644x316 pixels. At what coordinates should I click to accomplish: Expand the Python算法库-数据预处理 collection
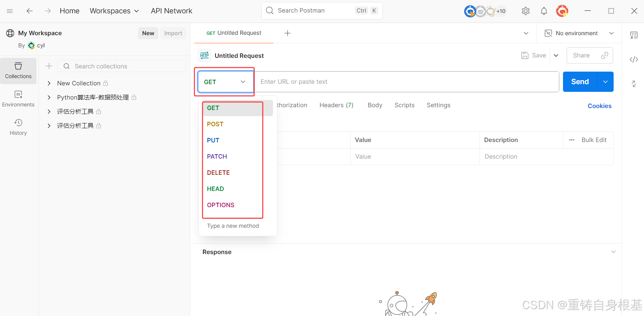click(49, 98)
